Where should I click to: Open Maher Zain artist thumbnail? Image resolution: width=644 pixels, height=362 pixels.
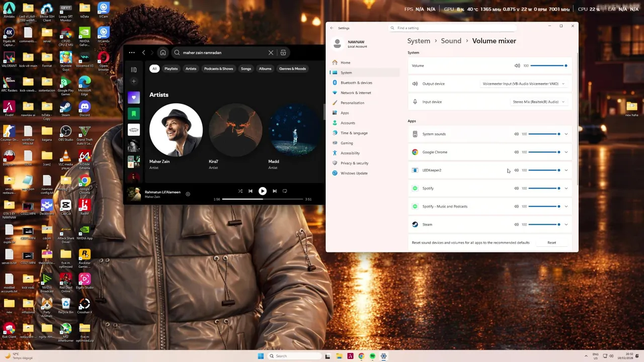(x=176, y=130)
